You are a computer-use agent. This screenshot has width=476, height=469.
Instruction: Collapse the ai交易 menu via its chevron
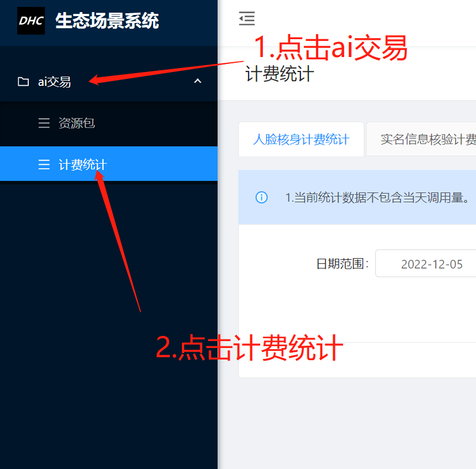click(x=197, y=81)
